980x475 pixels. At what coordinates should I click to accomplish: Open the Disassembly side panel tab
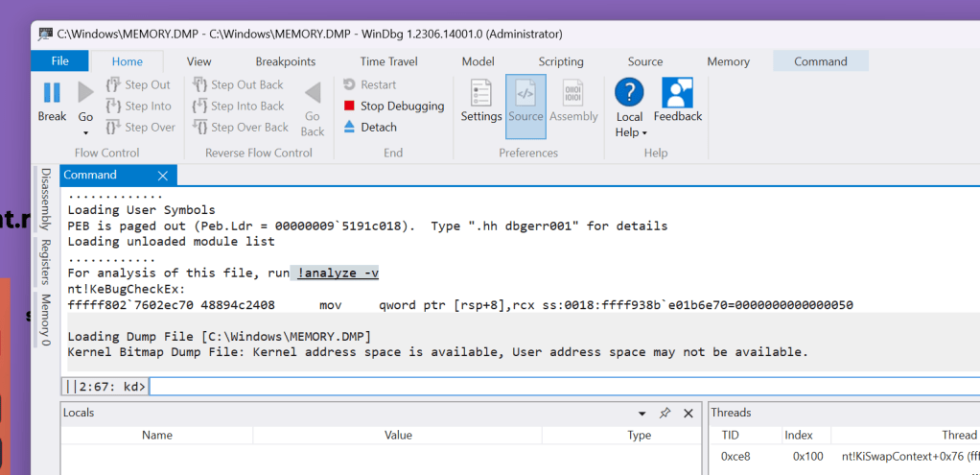click(x=46, y=199)
